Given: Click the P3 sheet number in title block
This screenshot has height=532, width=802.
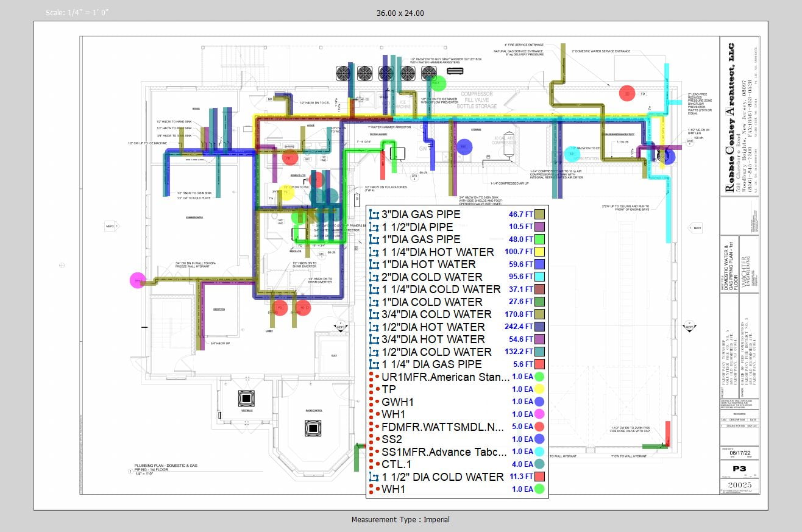Looking at the screenshot, I should pos(739,469).
